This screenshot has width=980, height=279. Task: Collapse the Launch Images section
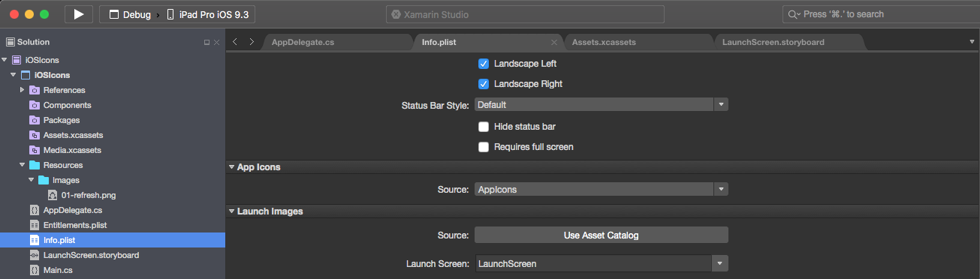tap(231, 211)
